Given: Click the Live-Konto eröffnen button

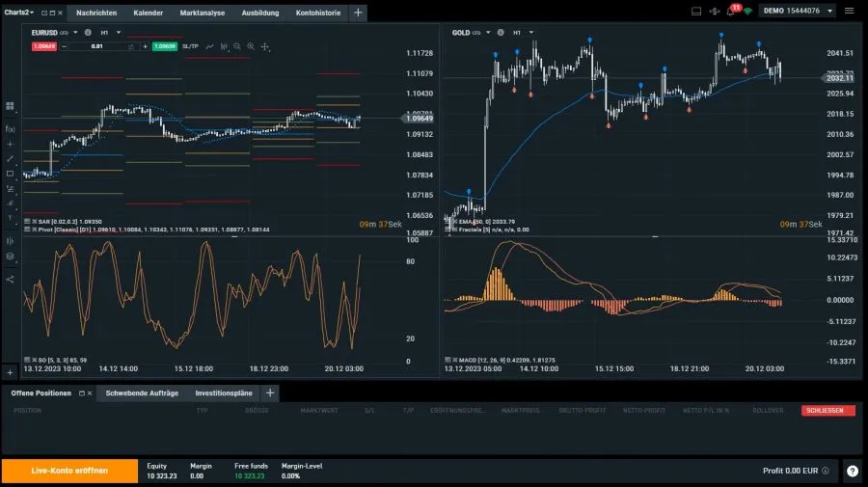Looking at the screenshot, I should (x=69, y=471).
